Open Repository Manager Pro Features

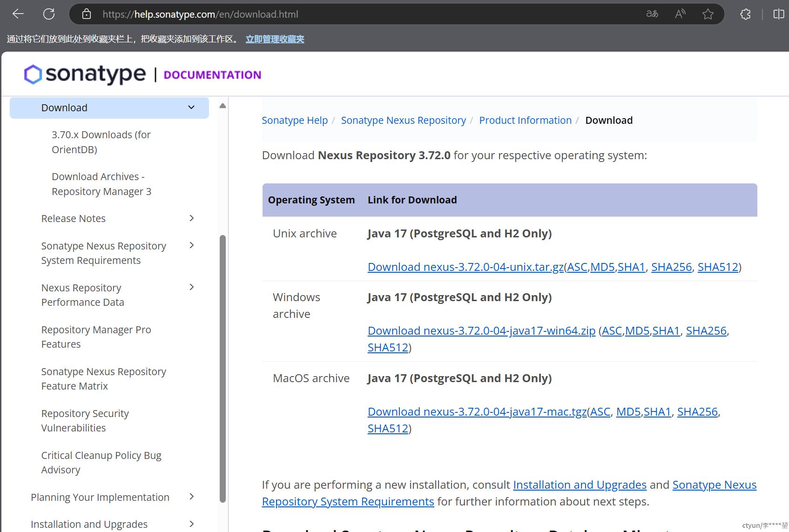click(x=96, y=337)
